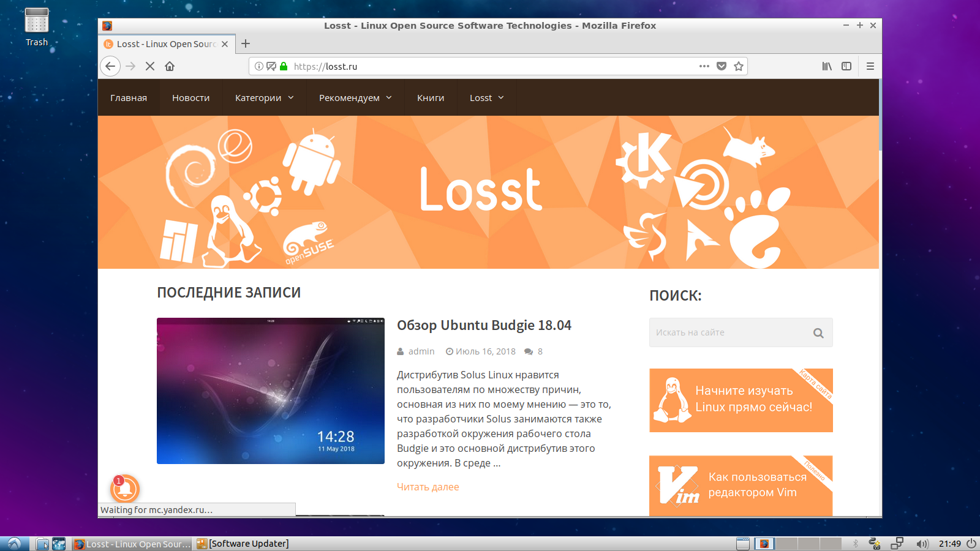
Task: Save page to Pocket icon
Action: [x=722, y=66]
